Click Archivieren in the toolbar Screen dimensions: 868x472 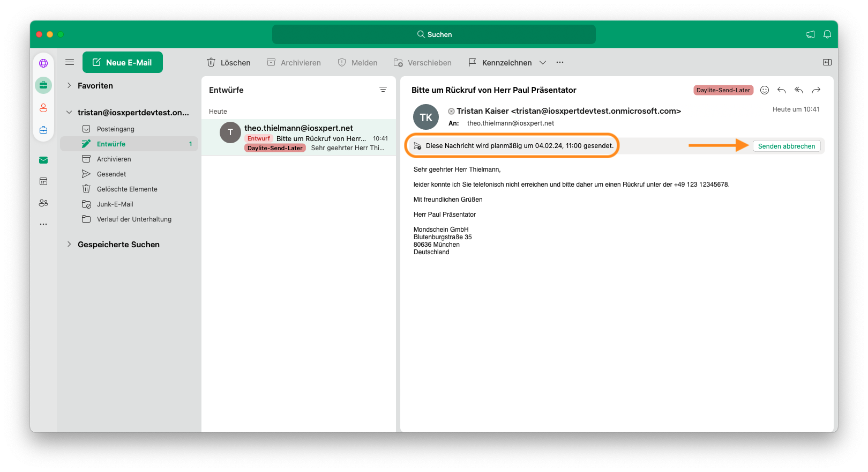[x=294, y=63]
